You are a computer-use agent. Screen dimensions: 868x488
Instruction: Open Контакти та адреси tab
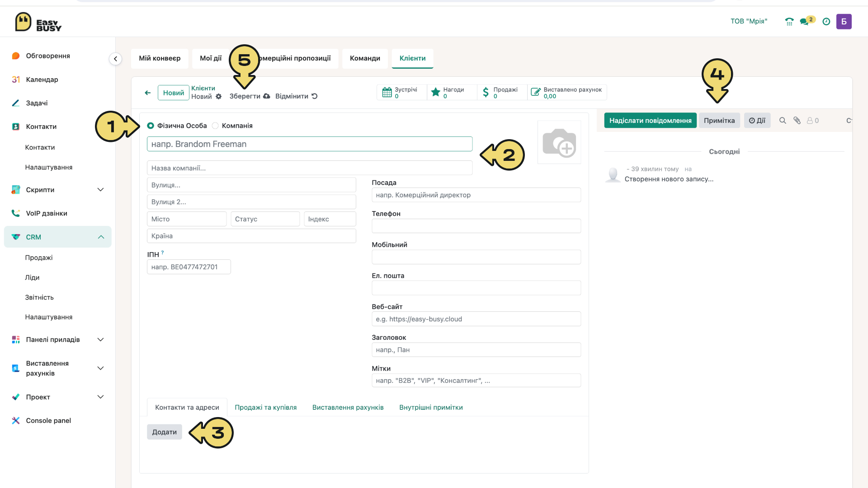tap(187, 408)
